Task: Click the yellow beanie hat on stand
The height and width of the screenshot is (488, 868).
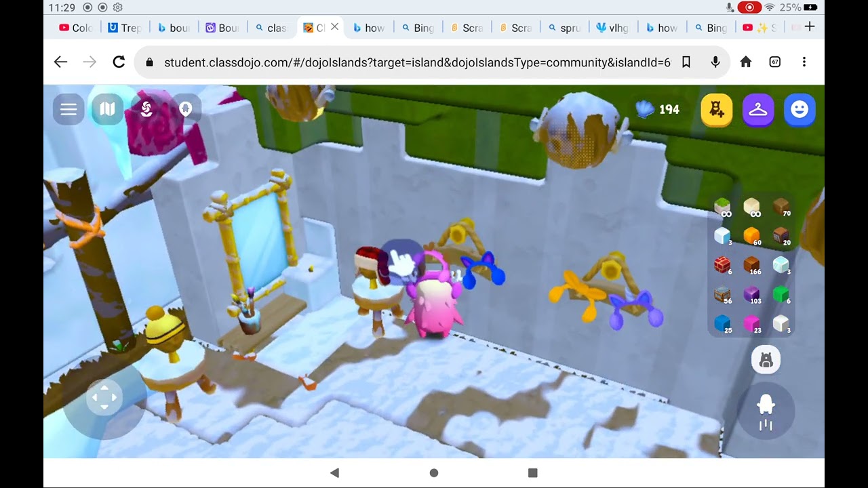Action: pyautogui.click(x=165, y=327)
